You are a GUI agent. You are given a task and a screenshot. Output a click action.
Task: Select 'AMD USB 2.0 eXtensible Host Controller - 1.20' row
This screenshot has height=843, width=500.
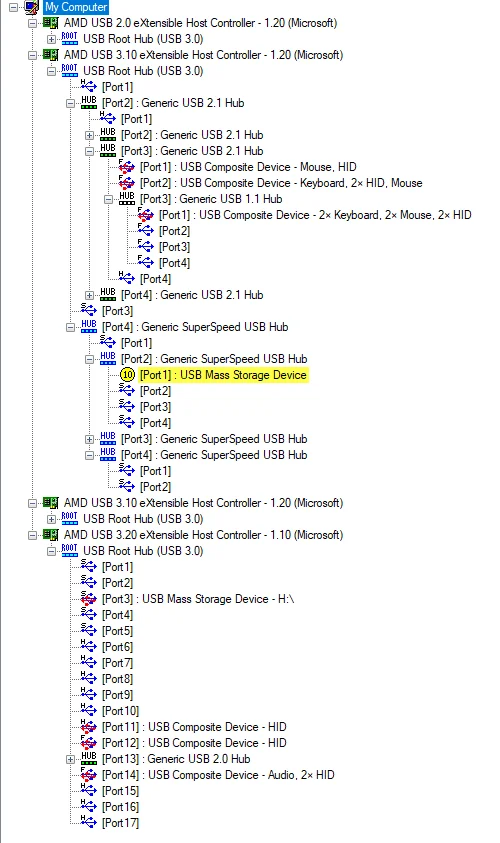201,23
